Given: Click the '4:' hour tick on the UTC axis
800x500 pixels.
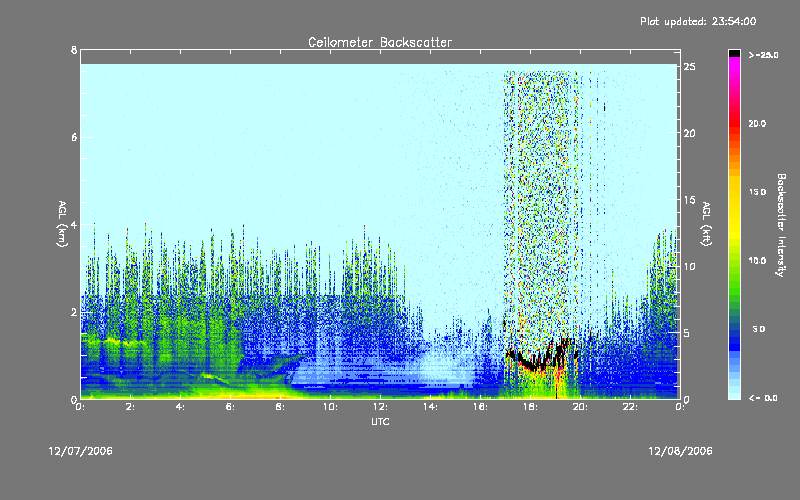Looking at the screenshot, I should click(x=181, y=407).
